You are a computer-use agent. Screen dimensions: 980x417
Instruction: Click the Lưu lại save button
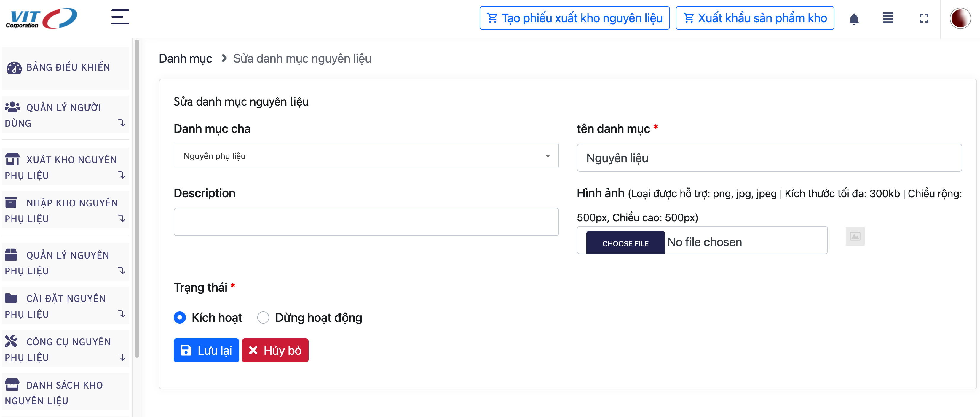206,351
